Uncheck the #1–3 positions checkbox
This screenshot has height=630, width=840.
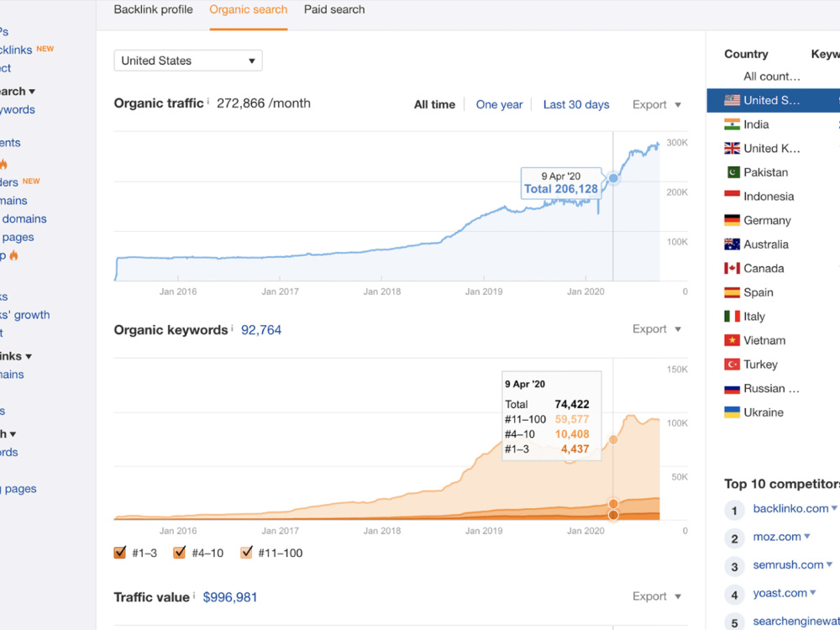(120, 553)
